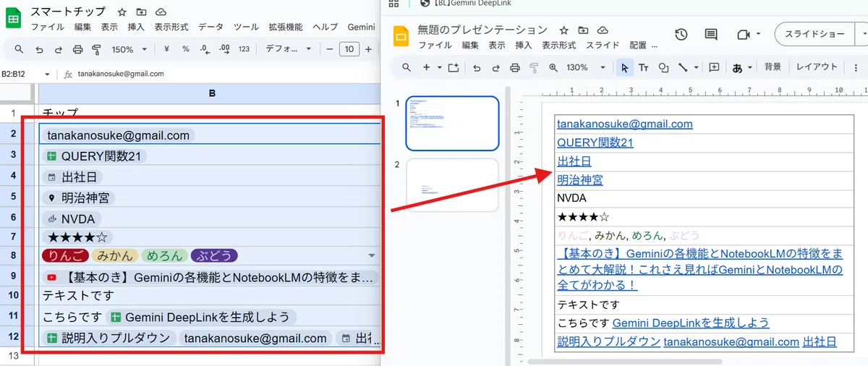Choose the select arrow cursor tool
The height and width of the screenshot is (366, 868).
(624, 67)
